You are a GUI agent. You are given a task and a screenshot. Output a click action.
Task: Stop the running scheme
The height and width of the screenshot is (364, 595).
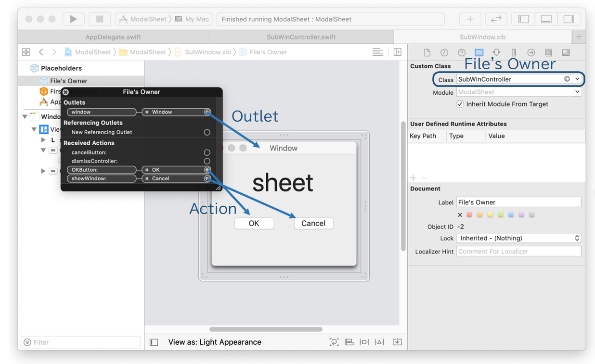100,19
